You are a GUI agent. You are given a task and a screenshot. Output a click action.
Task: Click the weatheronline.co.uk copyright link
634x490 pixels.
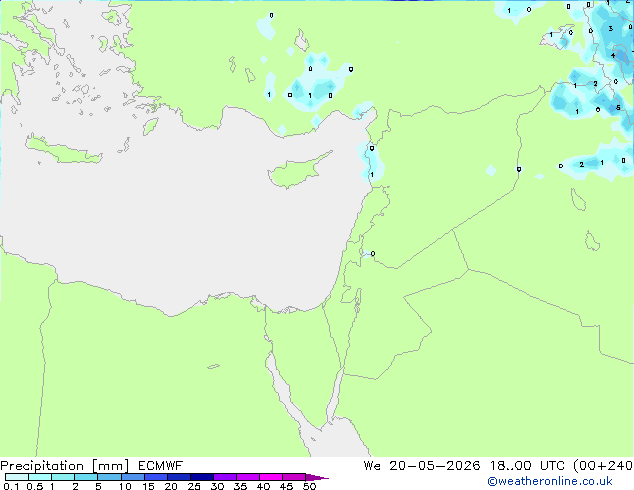[x=550, y=481]
